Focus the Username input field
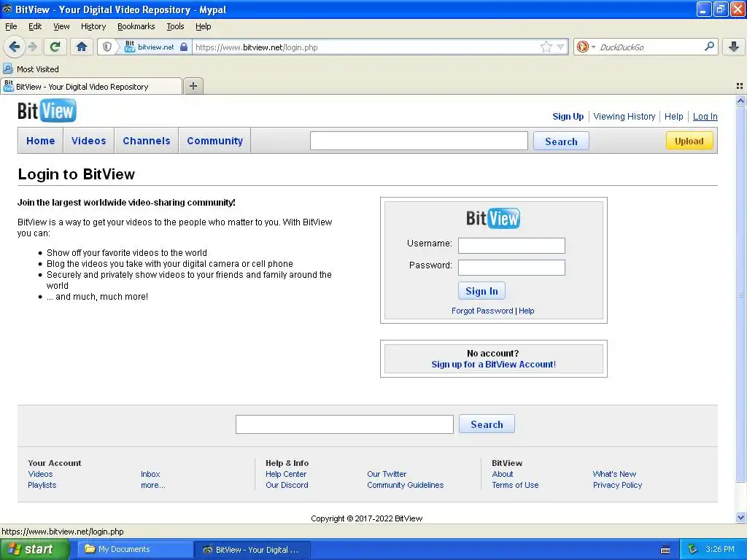747x560 pixels. pyautogui.click(x=511, y=246)
